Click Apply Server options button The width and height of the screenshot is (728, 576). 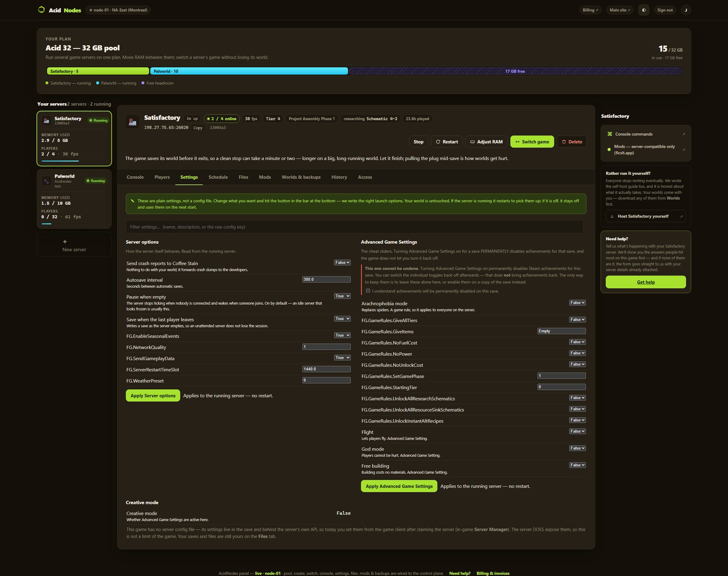(153, 396)
